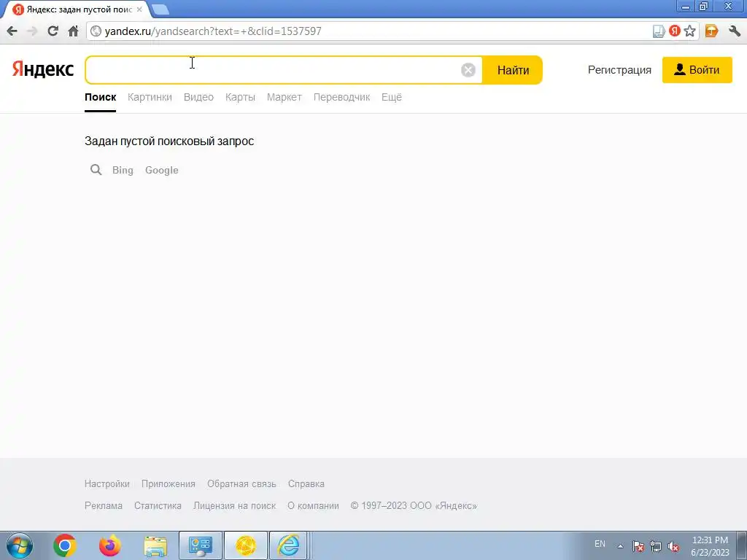Open the browser home page icon
747x560 pixels.
pos(73,31)
